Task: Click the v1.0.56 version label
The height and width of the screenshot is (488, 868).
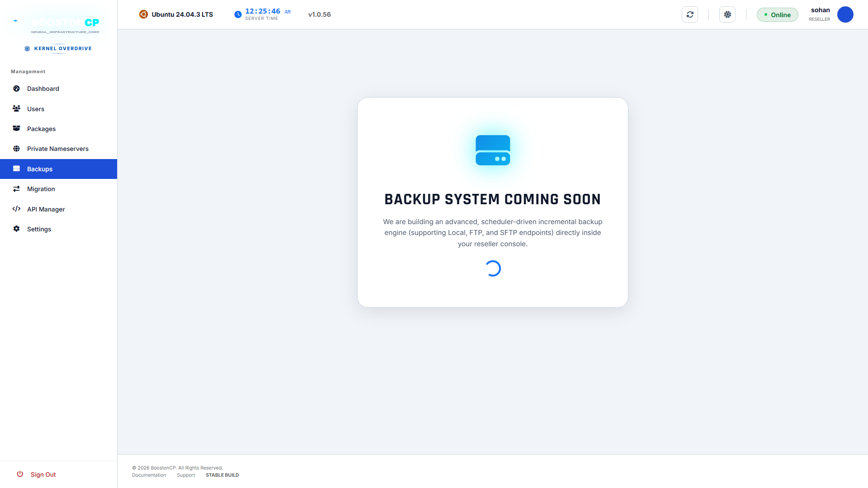Action: (x=320, y=14)
